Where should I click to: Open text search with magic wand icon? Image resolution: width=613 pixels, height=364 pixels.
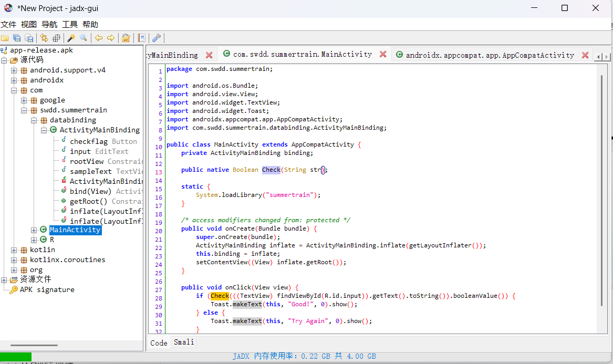pos(71,38)
